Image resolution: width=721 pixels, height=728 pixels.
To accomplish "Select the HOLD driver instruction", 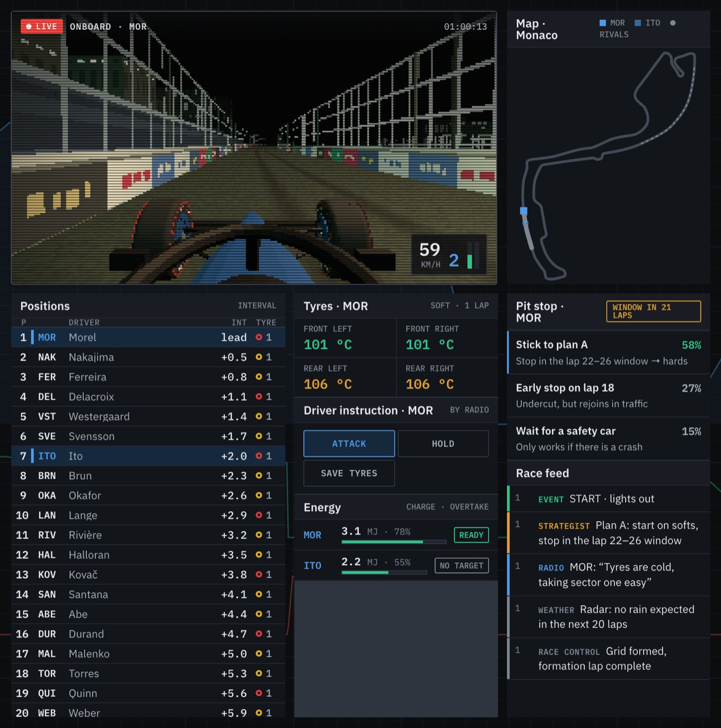I will (443, 444).
